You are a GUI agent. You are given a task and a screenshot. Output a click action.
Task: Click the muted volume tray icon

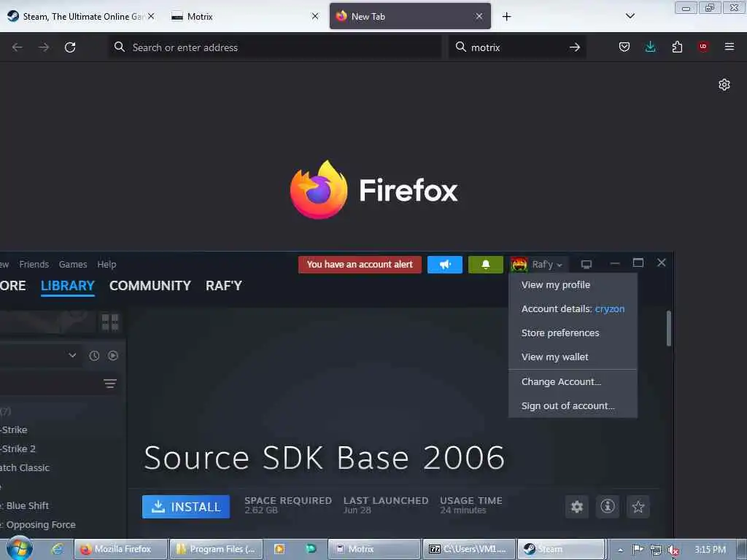pos(673,550)
